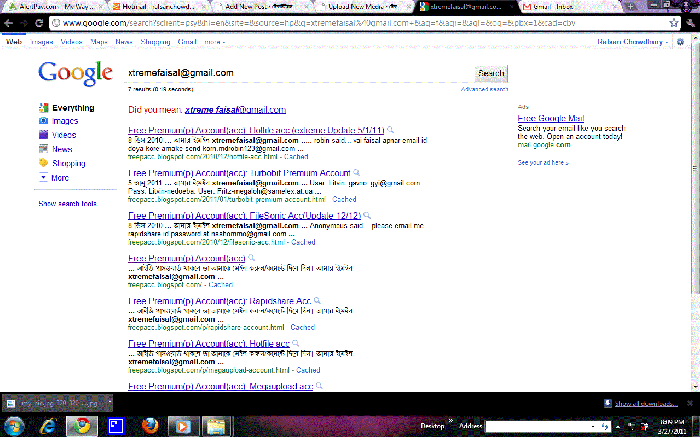Click the 'Did you mean' suggested email link
The height and width of the screenshot is (437, 700).
[x=235, y=110]
